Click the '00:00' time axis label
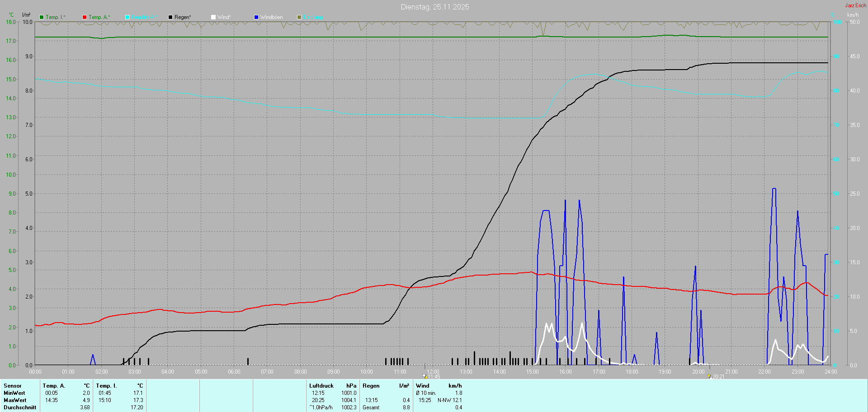 35,372
